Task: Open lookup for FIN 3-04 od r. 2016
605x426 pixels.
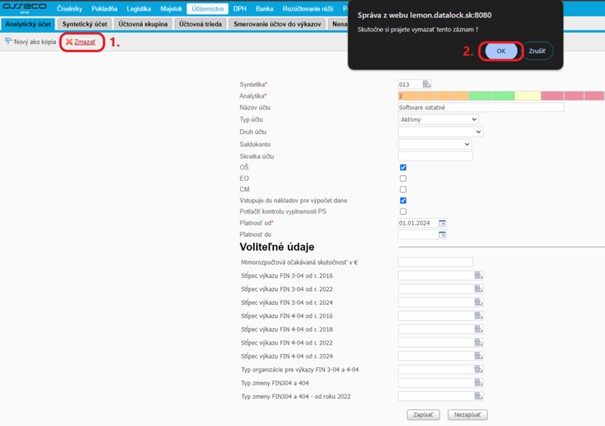Action: tap(478, 275)
